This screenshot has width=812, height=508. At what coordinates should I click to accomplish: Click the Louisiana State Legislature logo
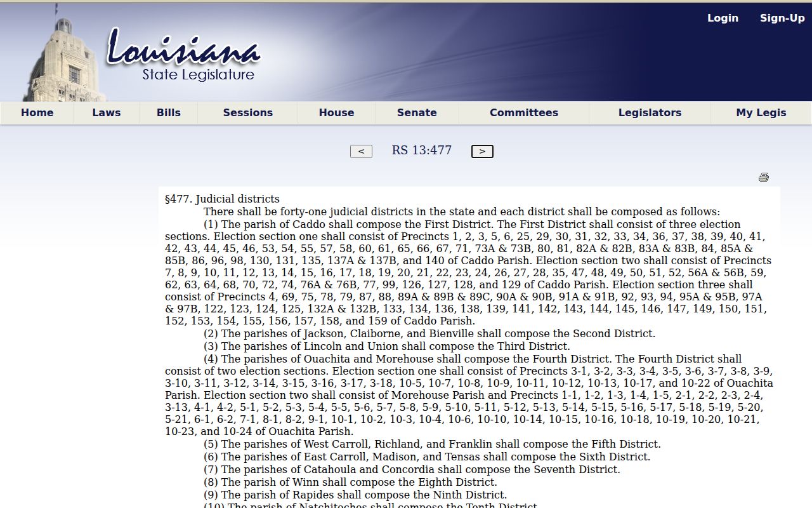point(183,56)
